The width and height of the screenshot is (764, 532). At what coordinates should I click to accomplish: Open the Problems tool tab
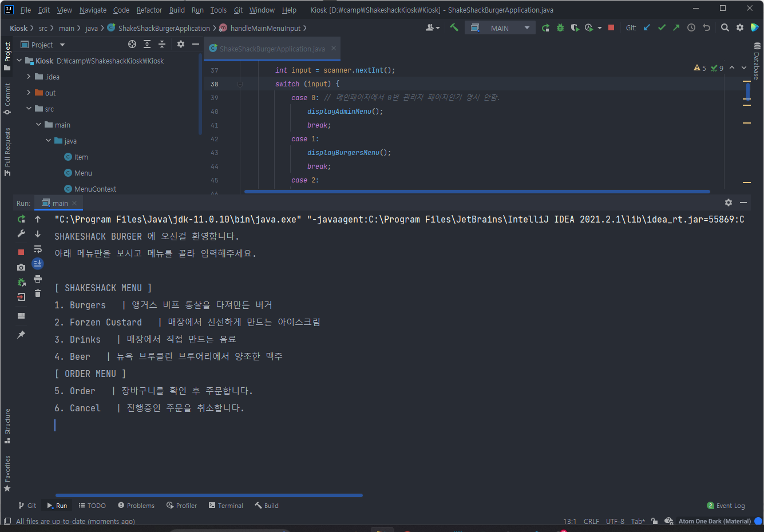coord(136,506)
